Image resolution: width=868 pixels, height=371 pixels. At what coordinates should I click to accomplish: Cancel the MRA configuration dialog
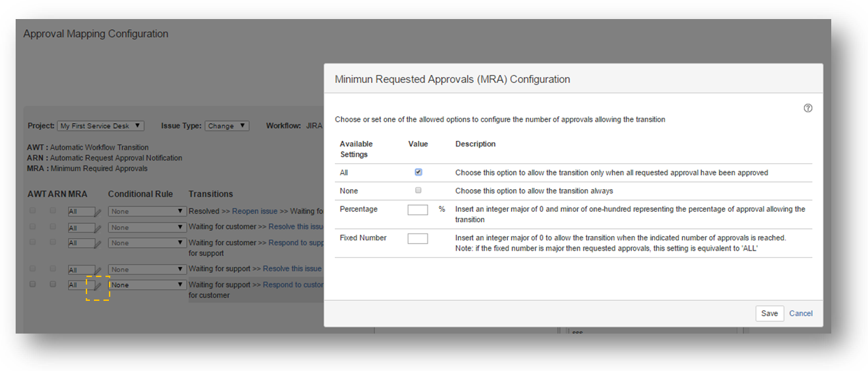[x=801, y=313]
